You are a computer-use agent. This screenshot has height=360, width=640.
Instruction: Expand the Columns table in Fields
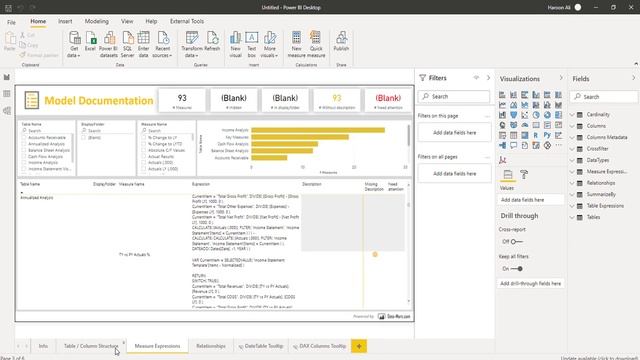[x=572, y=126]
